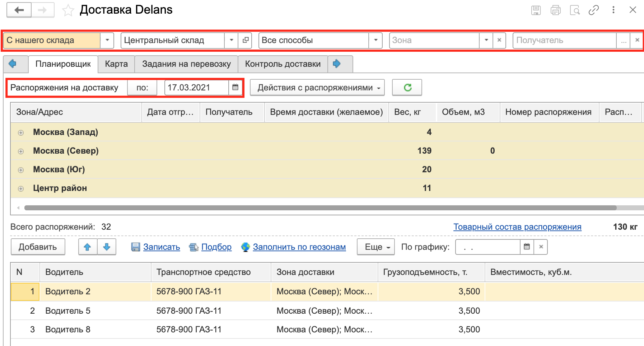Click the date field 17.03.2021
This screenshot has width=644, height=346.
coord(197,88)
